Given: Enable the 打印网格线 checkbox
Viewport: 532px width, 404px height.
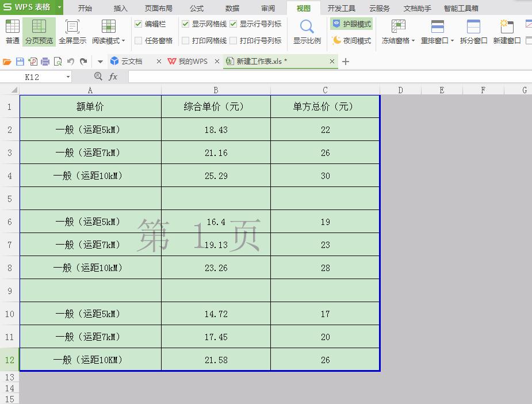Looking at the screenshot, I should (x=185, y=40).
